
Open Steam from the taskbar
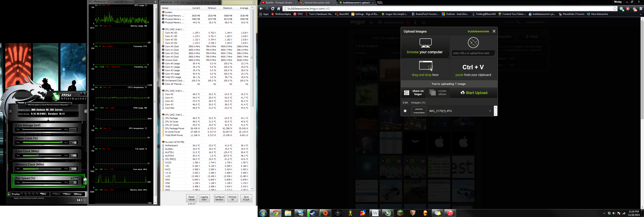pos(313,213)
